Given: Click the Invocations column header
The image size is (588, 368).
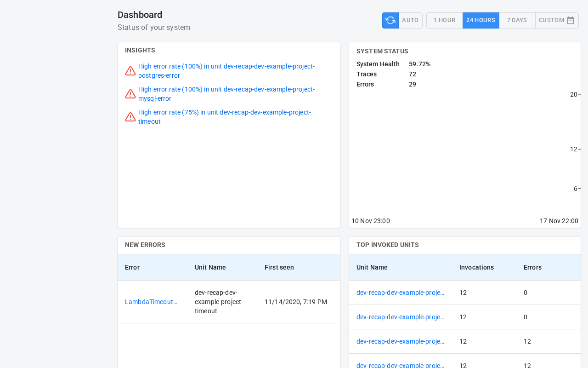Looking at the screenshot, I should click(476, 267).
